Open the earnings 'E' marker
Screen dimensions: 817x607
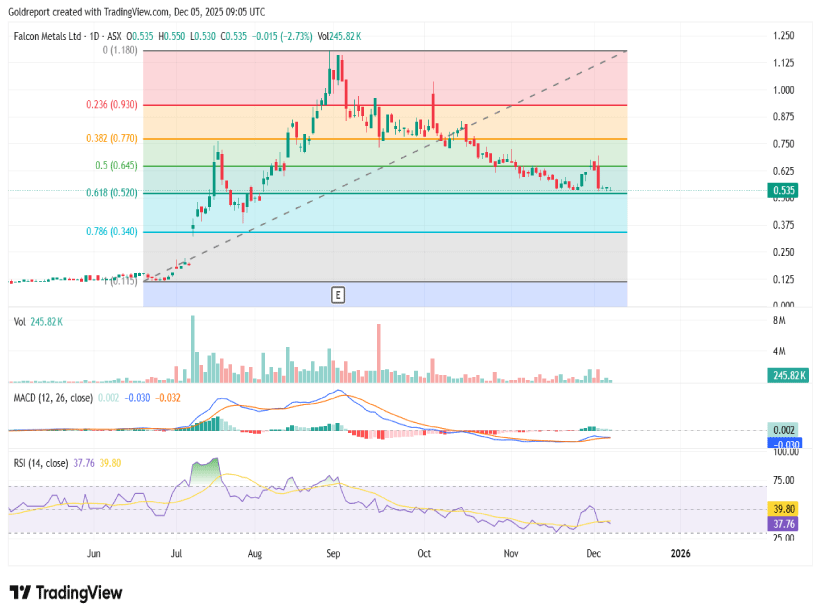(338, 294)
